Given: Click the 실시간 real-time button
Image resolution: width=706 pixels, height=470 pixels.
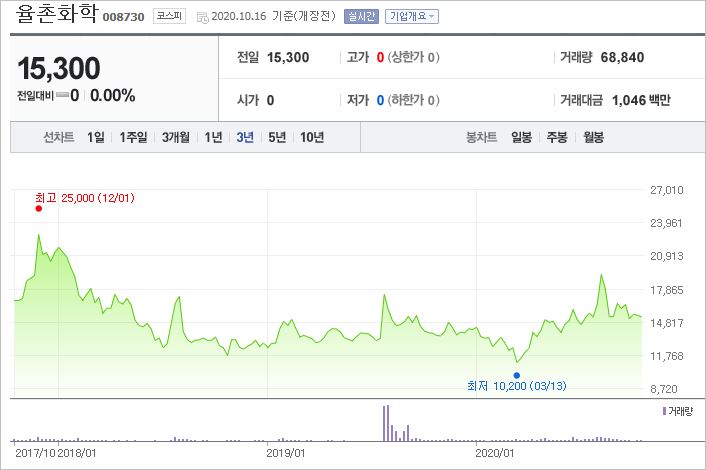Looking at the screenshot, I should [361, 17].
